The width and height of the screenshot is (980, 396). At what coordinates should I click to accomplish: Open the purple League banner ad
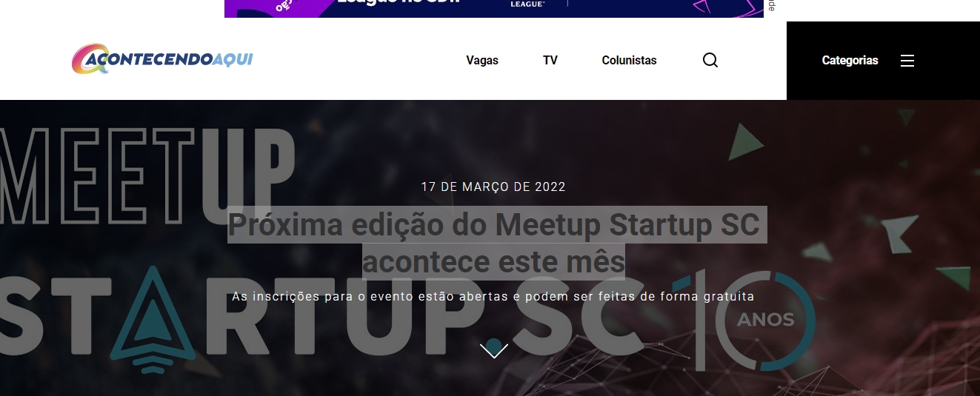coord(494,9)
